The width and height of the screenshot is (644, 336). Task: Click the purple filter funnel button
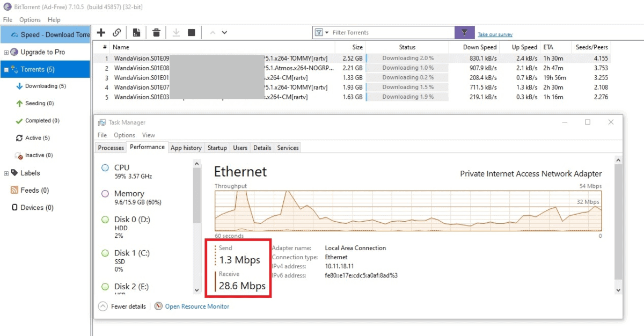(465, 33)
